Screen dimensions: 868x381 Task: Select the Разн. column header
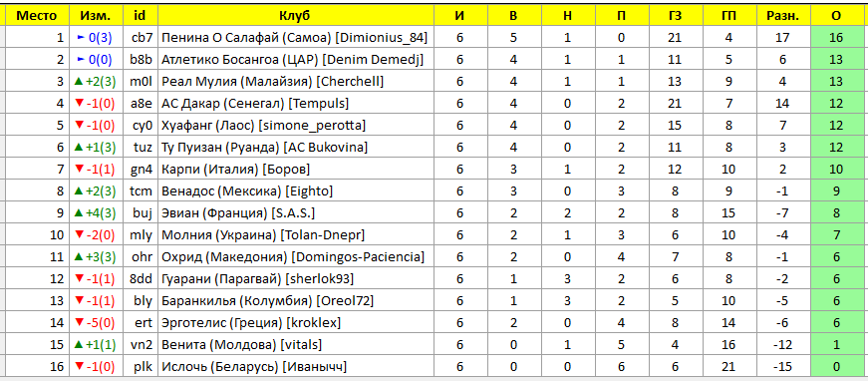click(782, 16)
